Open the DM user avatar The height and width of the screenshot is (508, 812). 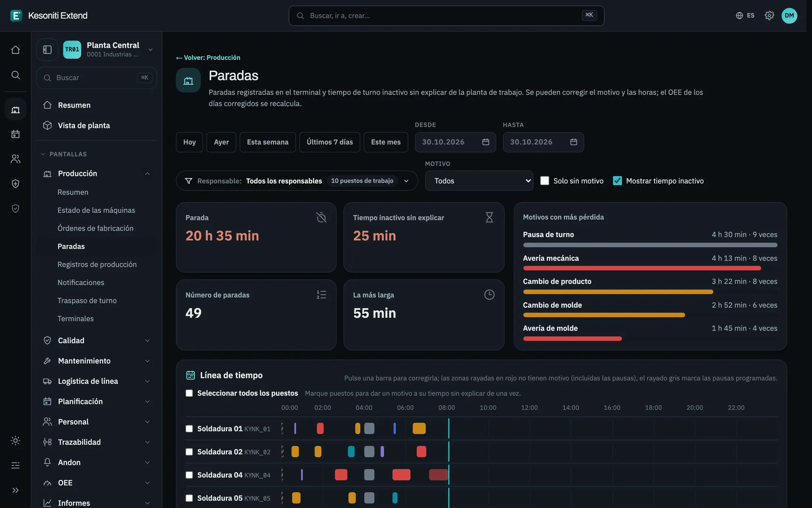click(x=789, y=16)
